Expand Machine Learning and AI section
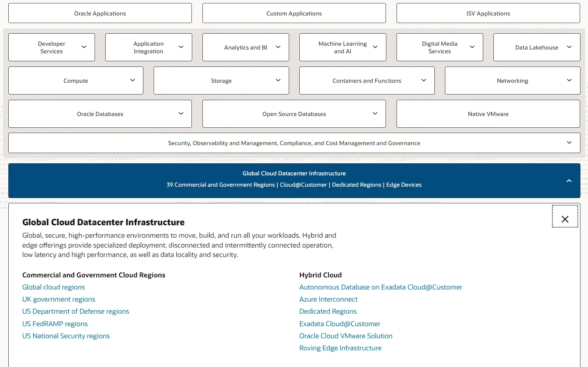The image size is (588, 367). [x=342, y=47]
